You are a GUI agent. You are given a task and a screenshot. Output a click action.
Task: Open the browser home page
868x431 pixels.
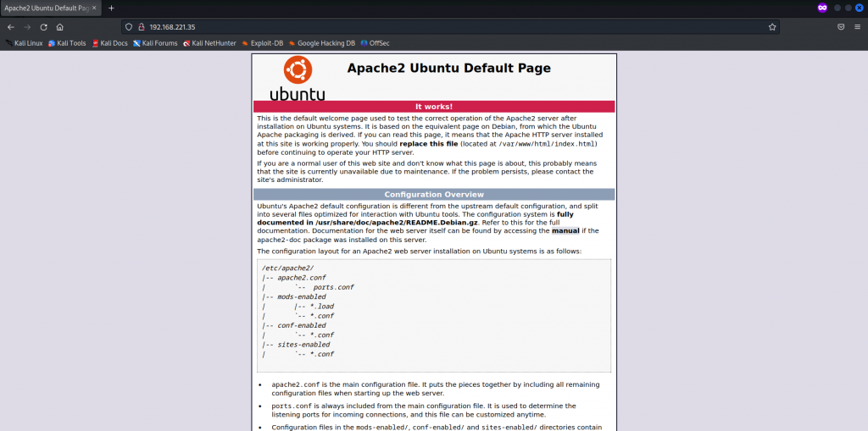tap(60, 27)
